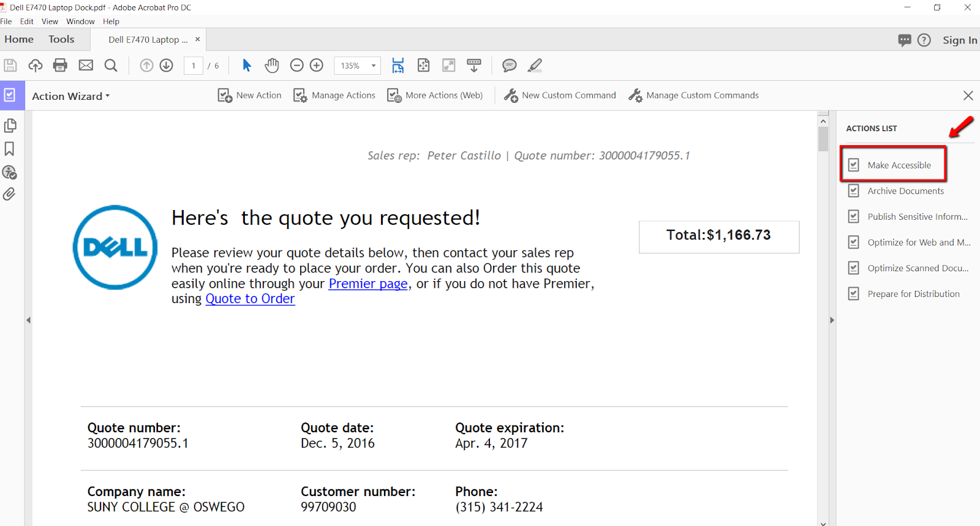The image size is (980, 526).
Task: Open the Window menu
Action: tap(81, 21)
